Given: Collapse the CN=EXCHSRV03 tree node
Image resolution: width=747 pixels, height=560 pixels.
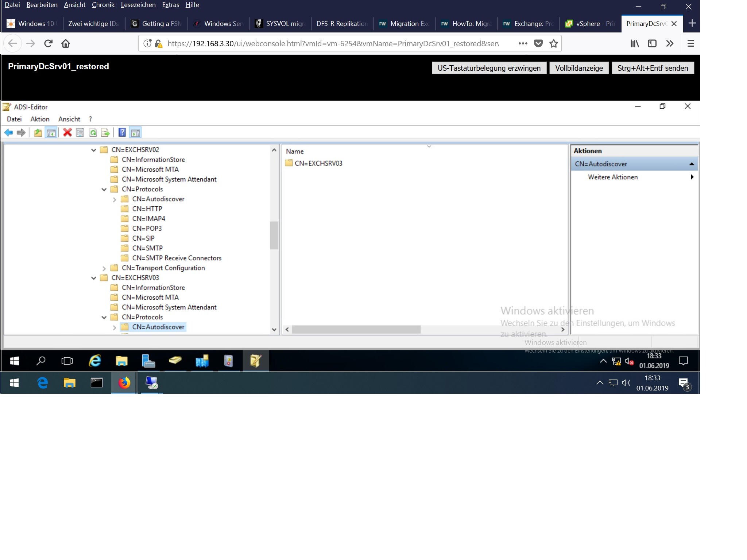Looking at the screenshot, I should point(94,278).
